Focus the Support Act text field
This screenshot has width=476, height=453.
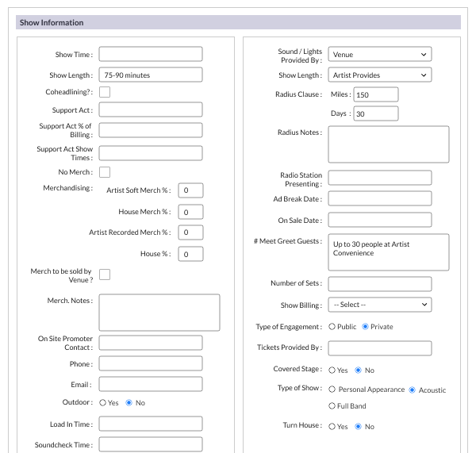click(x=150, y=109)
